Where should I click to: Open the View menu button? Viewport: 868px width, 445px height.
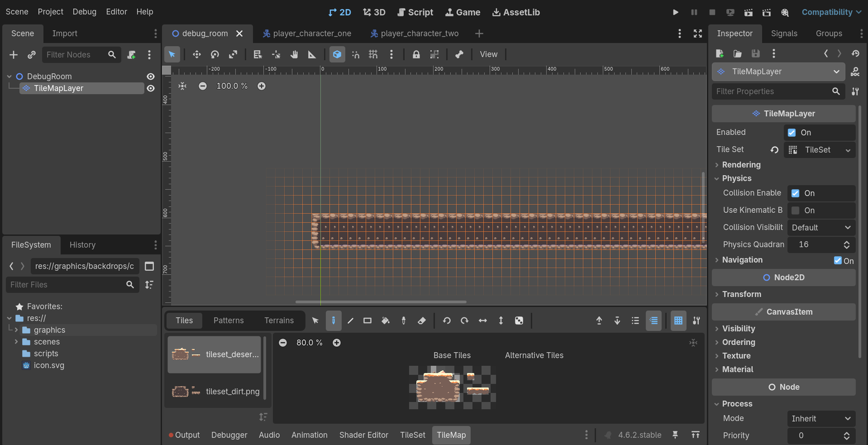pos(488,54)
